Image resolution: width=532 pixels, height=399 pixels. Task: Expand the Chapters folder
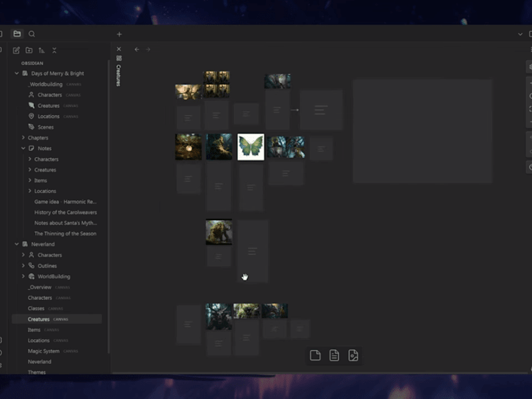[x=23, y=138]
